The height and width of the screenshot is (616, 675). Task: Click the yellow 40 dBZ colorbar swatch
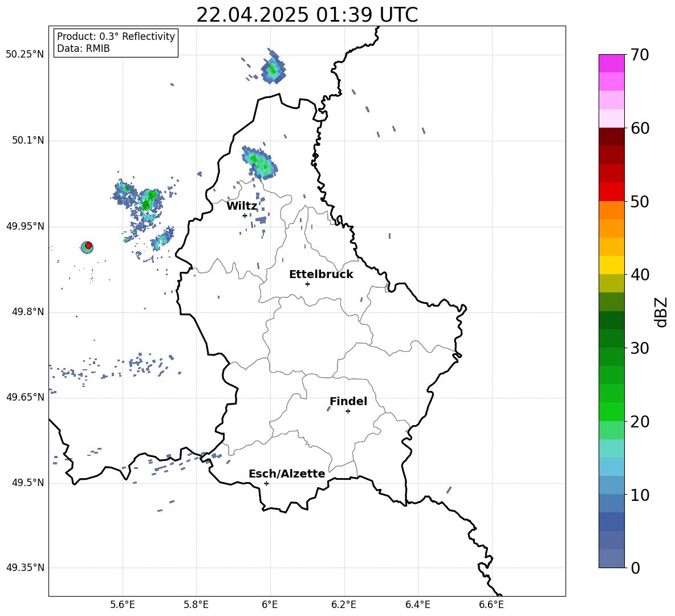click(612, 265)
